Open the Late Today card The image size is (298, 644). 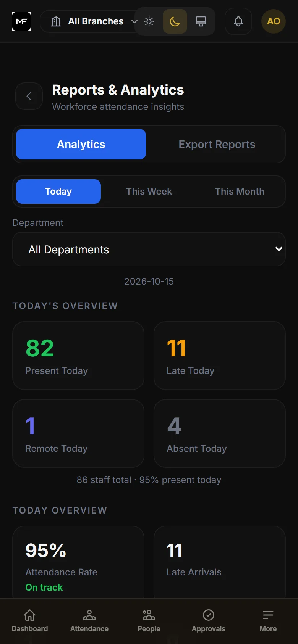coord(220,356)
